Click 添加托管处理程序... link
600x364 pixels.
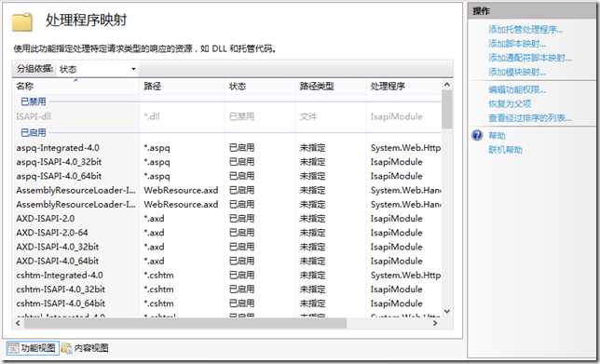pyautogui.click(x=525, y=30)
